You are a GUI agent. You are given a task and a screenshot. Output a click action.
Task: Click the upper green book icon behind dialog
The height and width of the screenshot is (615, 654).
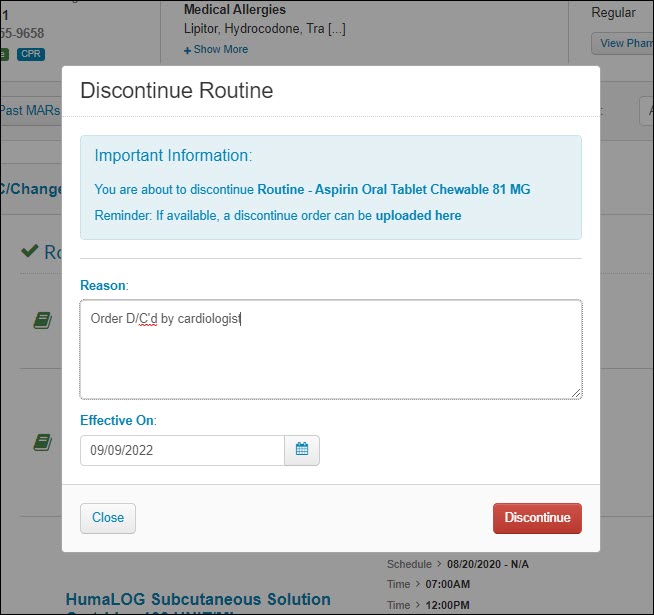43,320
